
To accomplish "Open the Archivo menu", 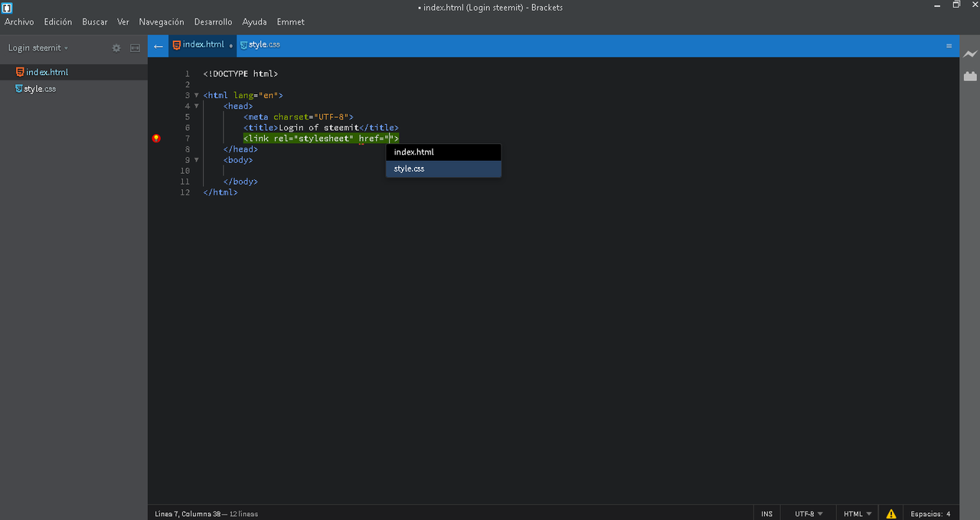I will [x=19, y=22].
